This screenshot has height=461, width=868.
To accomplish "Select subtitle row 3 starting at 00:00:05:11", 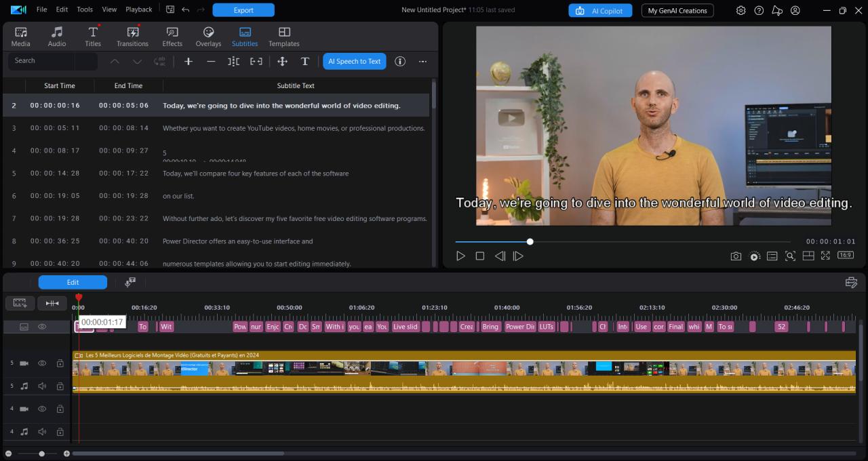I will [203, 127].
